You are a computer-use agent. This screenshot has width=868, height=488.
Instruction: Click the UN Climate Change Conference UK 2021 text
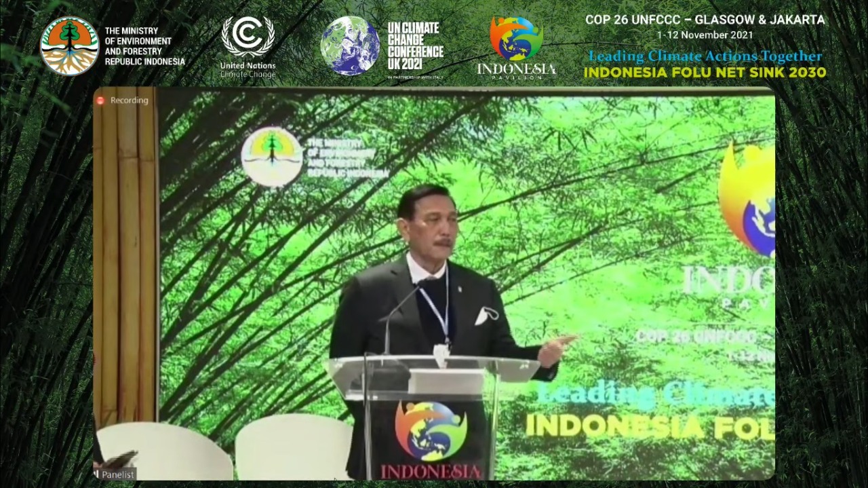[x=415, y=45]
